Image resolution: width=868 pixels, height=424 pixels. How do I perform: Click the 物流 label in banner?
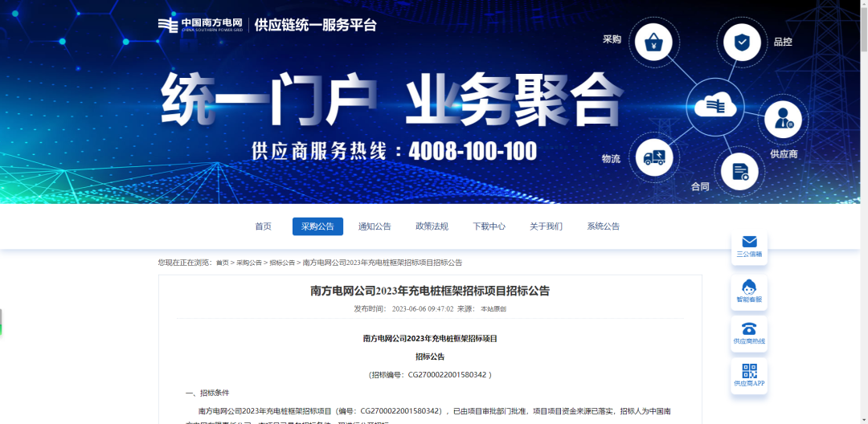[611, 159]
